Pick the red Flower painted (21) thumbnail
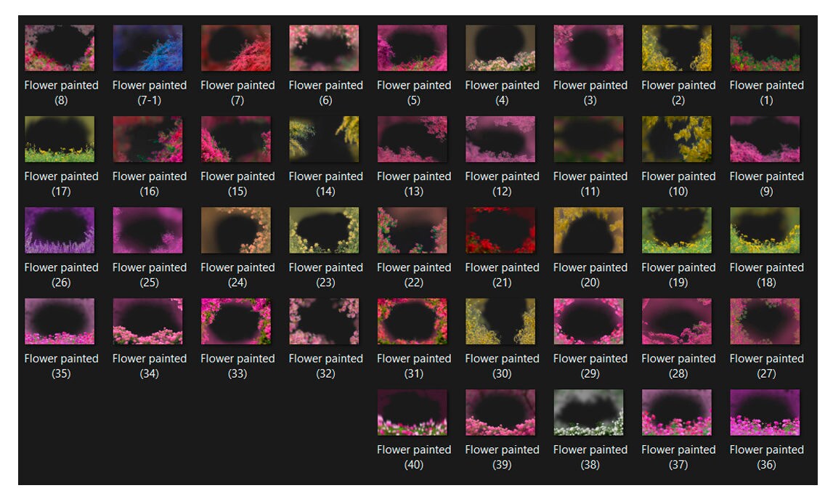The image size is (833, 504). pyautogui.click(x=500, y=230)
